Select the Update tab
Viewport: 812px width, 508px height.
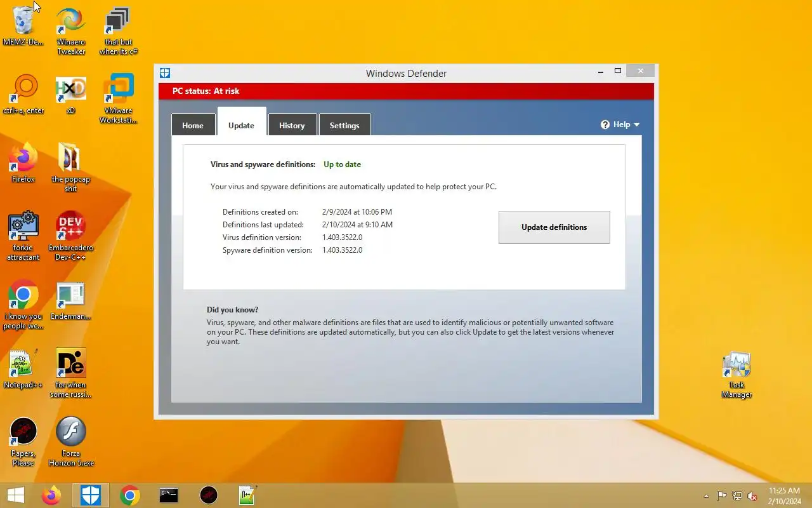tap(241, 122)
